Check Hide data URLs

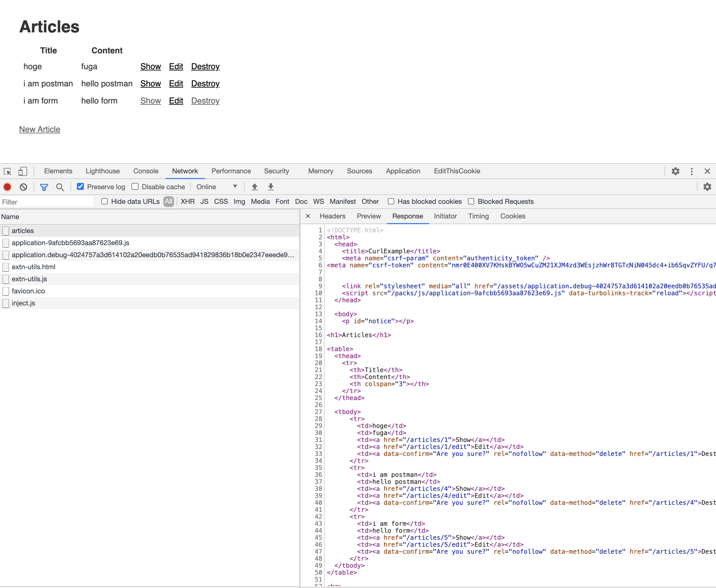(x=105, y=202)
